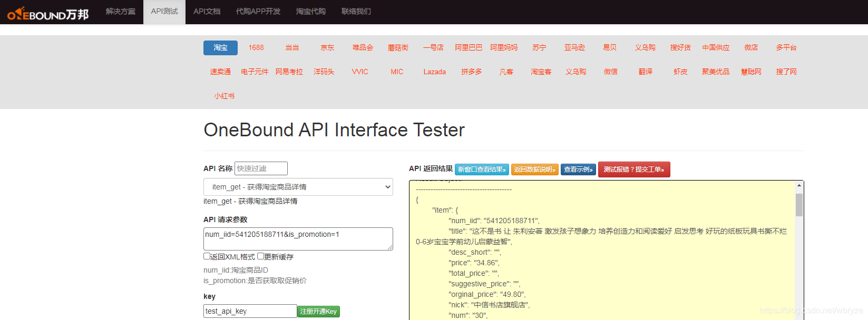Expand the item_get API name dropdown

point(298,187)
